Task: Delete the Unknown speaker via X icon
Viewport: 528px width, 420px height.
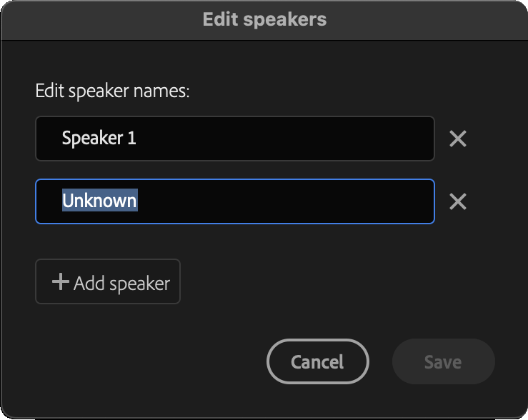Action: [457, 201]
